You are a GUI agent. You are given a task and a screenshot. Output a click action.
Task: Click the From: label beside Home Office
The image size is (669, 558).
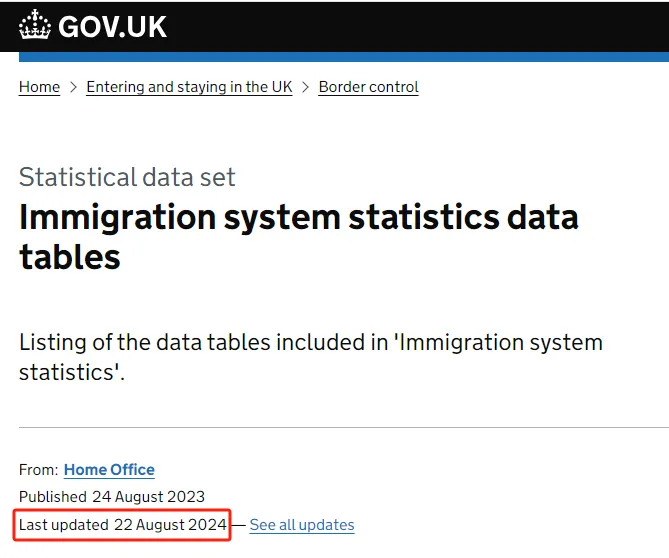[x=38, y=470]
